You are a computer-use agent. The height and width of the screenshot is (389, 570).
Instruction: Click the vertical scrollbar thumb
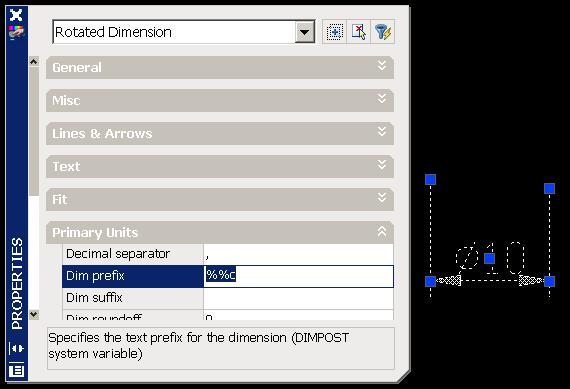tap(34, 131)
